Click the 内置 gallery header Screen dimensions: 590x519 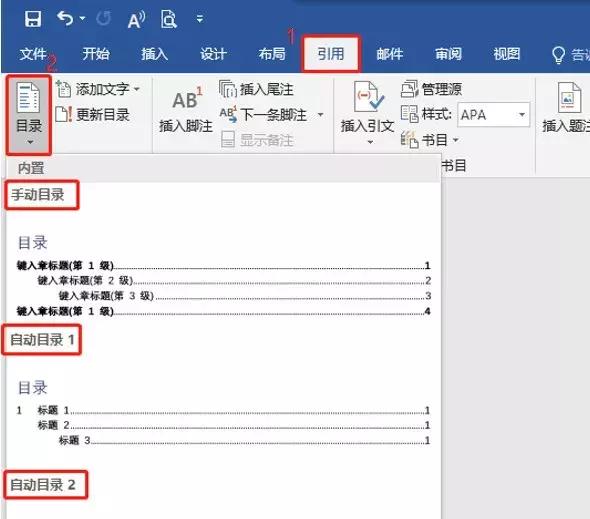(223, 168)
